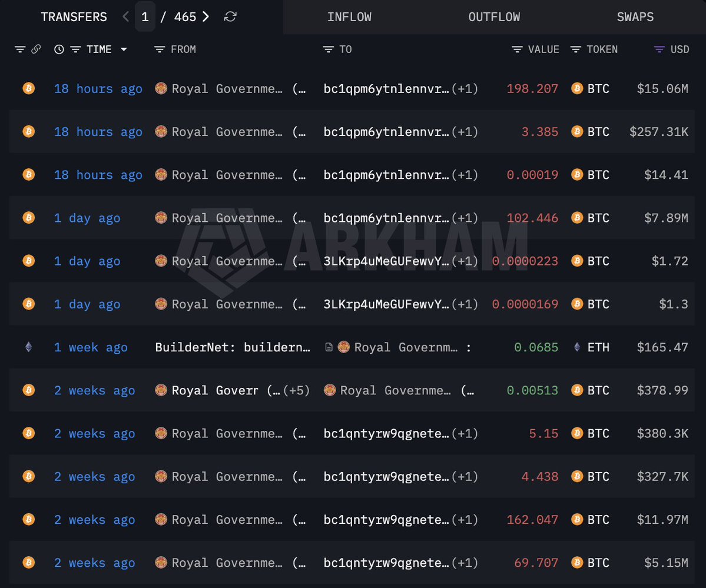Expand (+1) recipients in the $14.41 row
706x588 pixels.
465,175
